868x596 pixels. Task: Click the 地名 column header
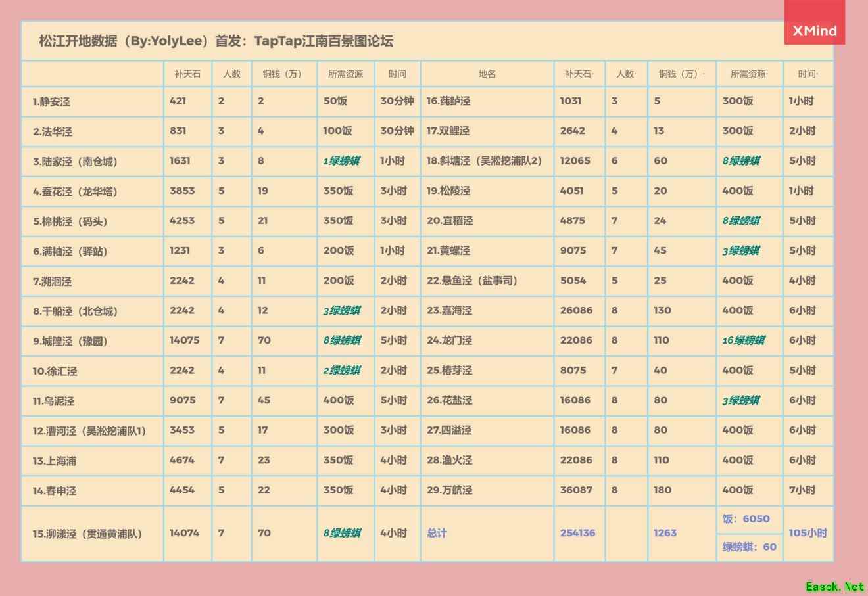[487, 74]
